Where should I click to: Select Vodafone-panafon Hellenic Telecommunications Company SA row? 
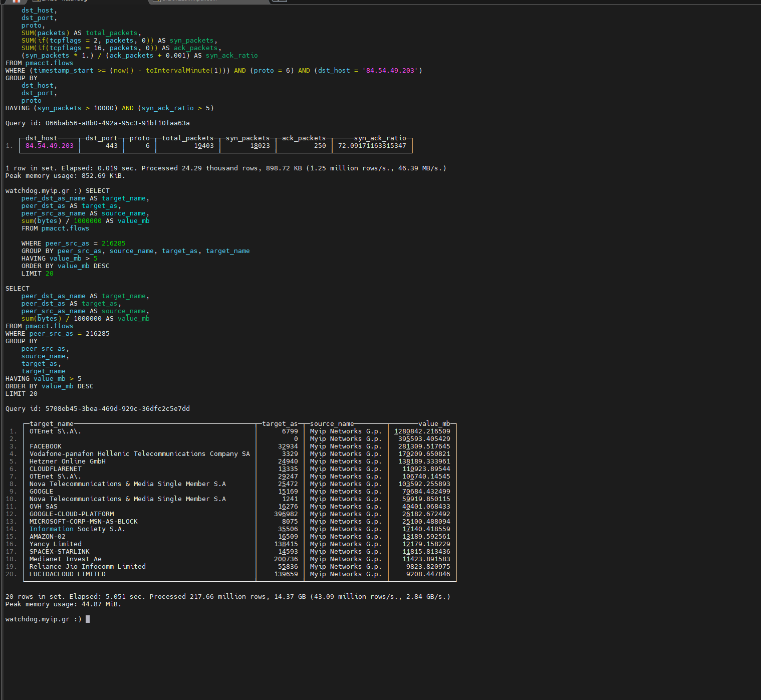coord(140,454)
